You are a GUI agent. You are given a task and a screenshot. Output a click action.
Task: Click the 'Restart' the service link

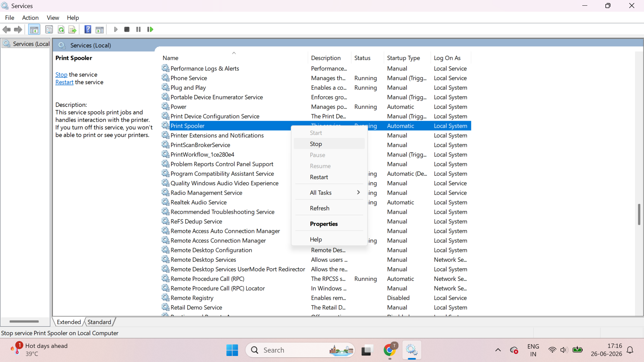(64, 82)
